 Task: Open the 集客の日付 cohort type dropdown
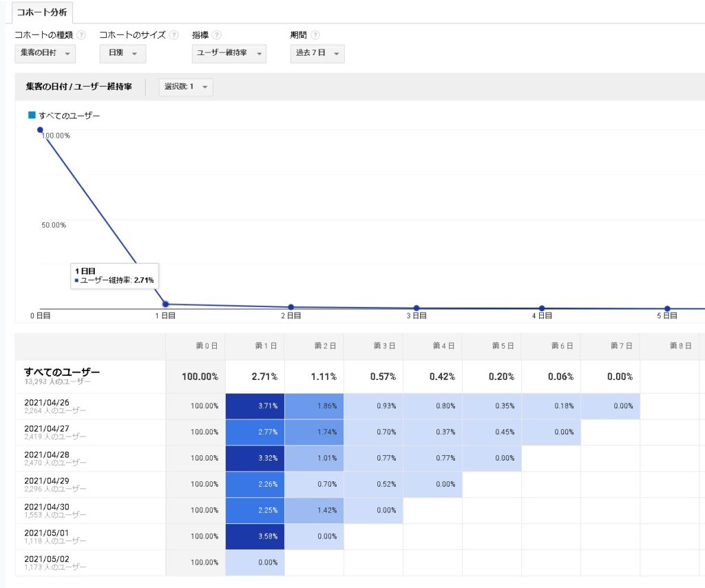tap(45, 54)
